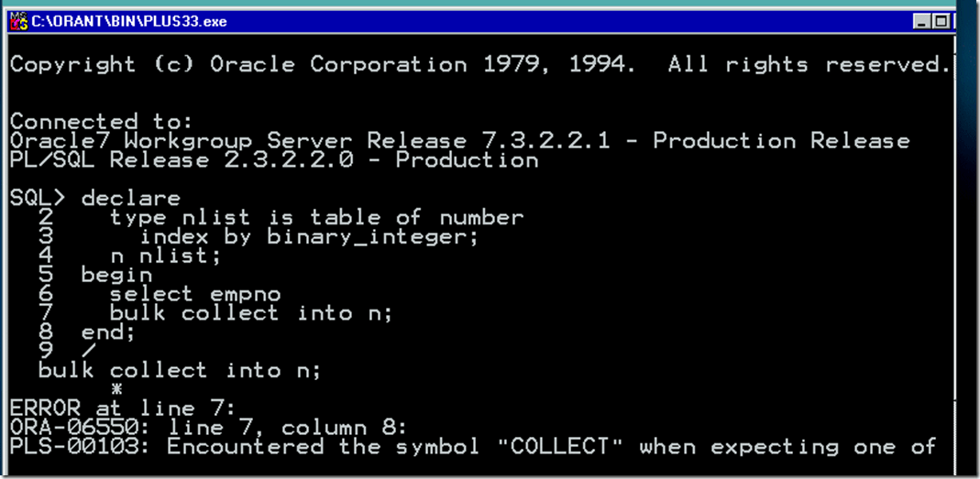Click the PL/SQL Release 2.3.2.2.0 line

tap(274, 160)
